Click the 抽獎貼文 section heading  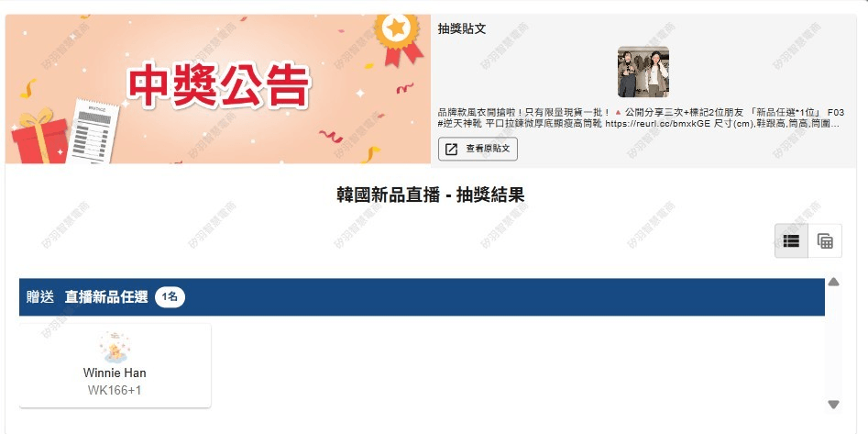462,28
